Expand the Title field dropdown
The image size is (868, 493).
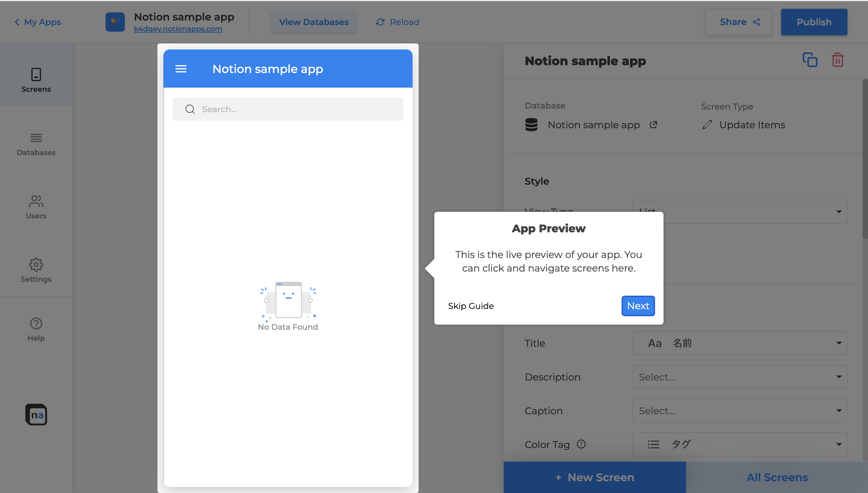coord(740,343)
